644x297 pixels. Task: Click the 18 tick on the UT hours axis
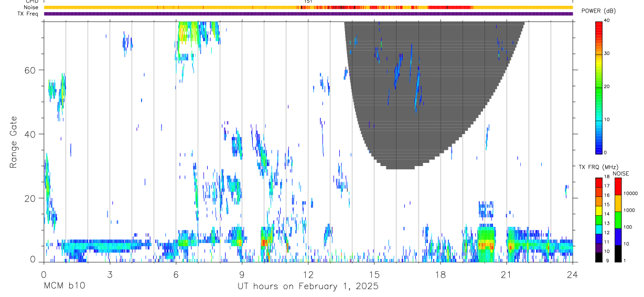(440, 274)
